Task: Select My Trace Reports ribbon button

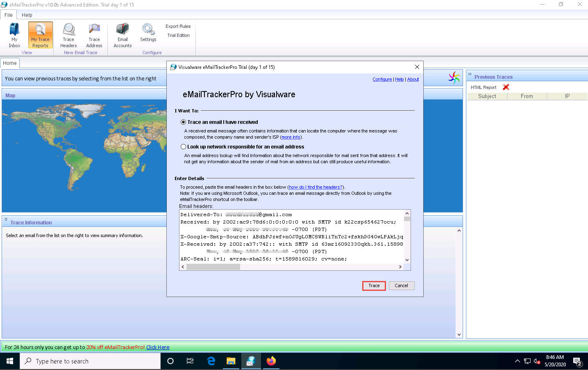Action: [40, 35]
